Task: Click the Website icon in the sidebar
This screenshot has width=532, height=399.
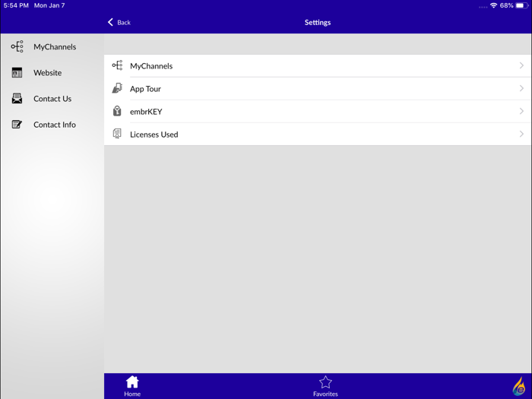Action: tap(17, 72)
